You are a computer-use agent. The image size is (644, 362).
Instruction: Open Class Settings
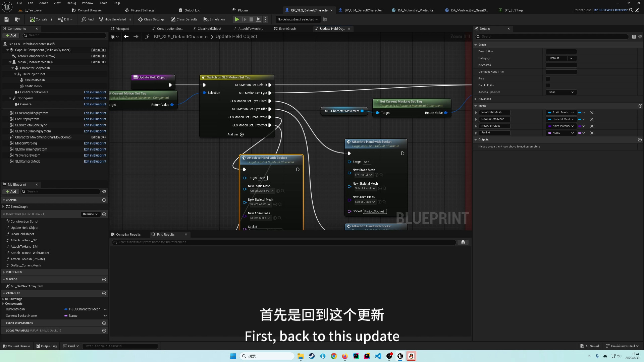151,19
